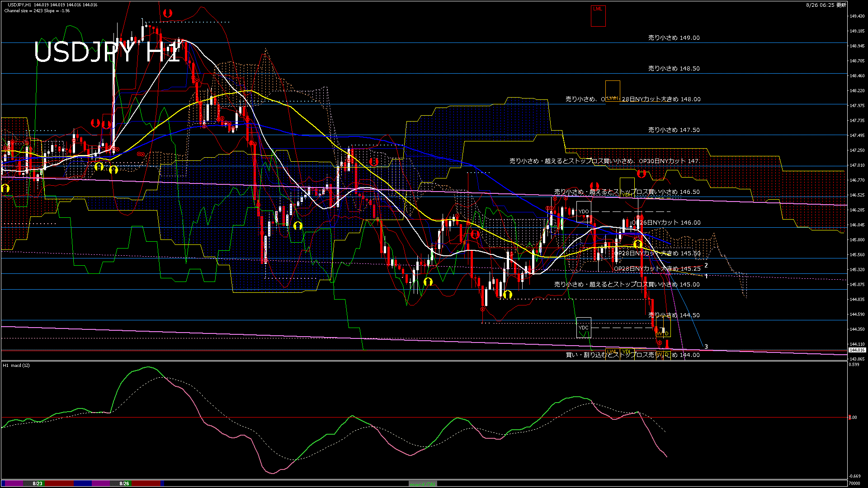Click the 8/26 06:25 更新 timestamp
This screenshot has width=868, height=488.
826,5
